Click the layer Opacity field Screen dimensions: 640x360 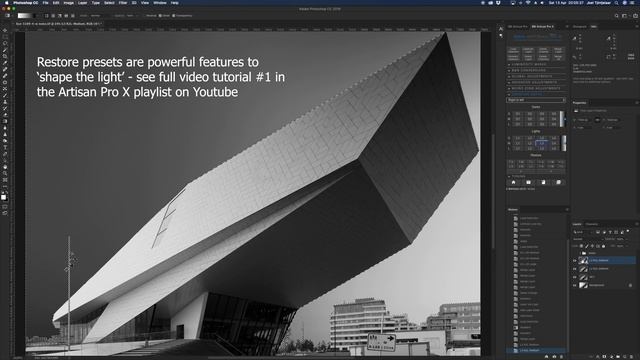tap(620, 239)
